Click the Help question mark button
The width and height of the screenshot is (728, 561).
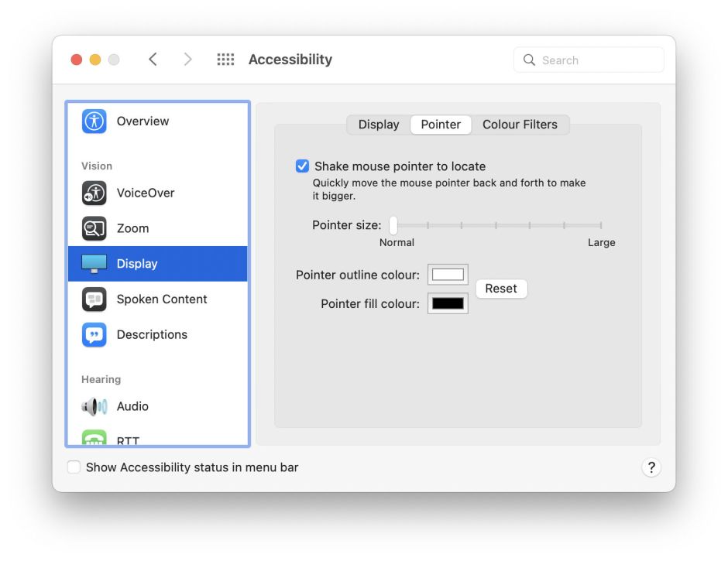tap(651, 467)
